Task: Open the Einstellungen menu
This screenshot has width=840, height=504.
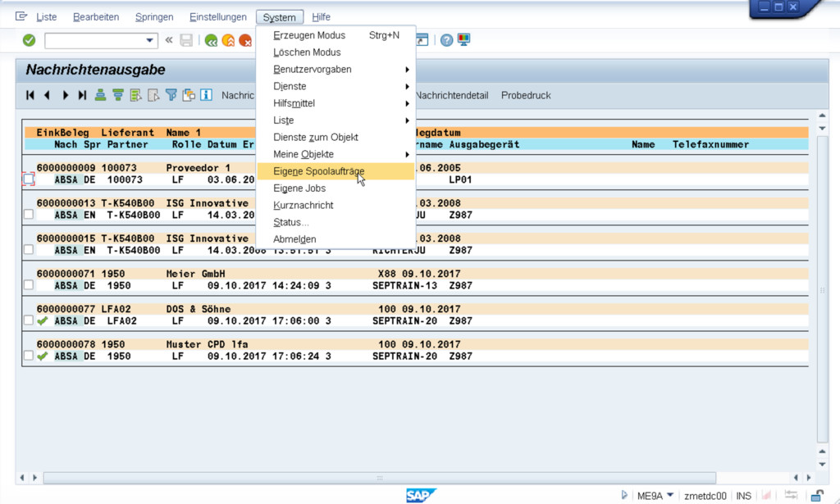Action: pyautogui.click(x=217, y=17)
